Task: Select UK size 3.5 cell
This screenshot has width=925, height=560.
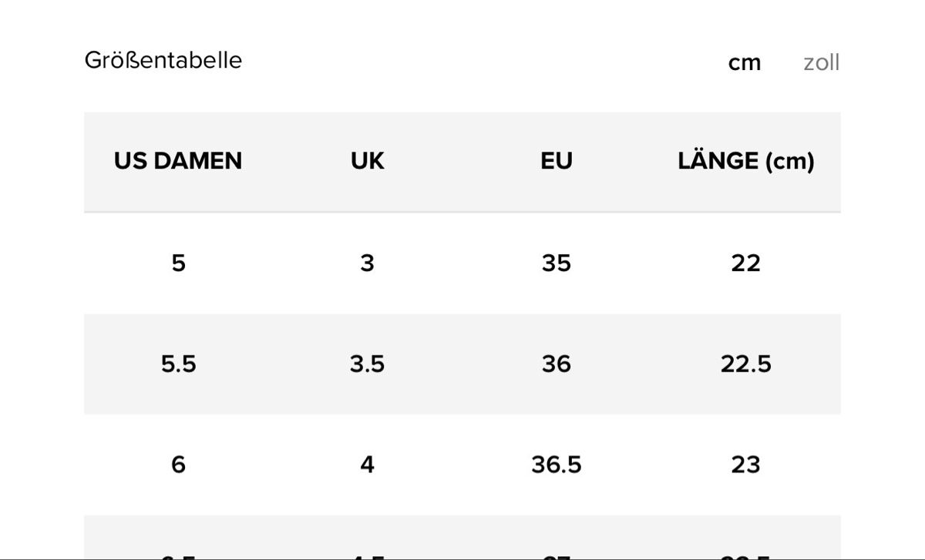Action: point(368,364)
